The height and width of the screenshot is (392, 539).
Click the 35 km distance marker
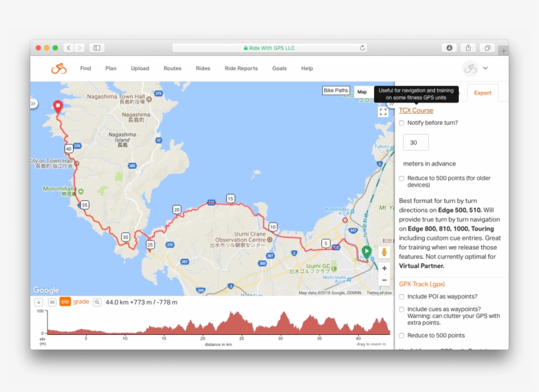[85, 205]
